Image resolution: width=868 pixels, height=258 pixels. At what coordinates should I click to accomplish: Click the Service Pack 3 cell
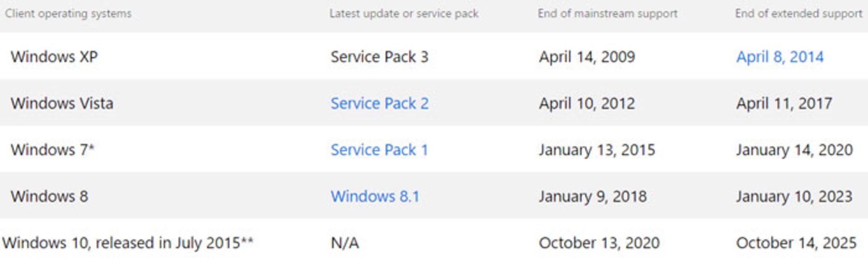[x=379, y=57]
